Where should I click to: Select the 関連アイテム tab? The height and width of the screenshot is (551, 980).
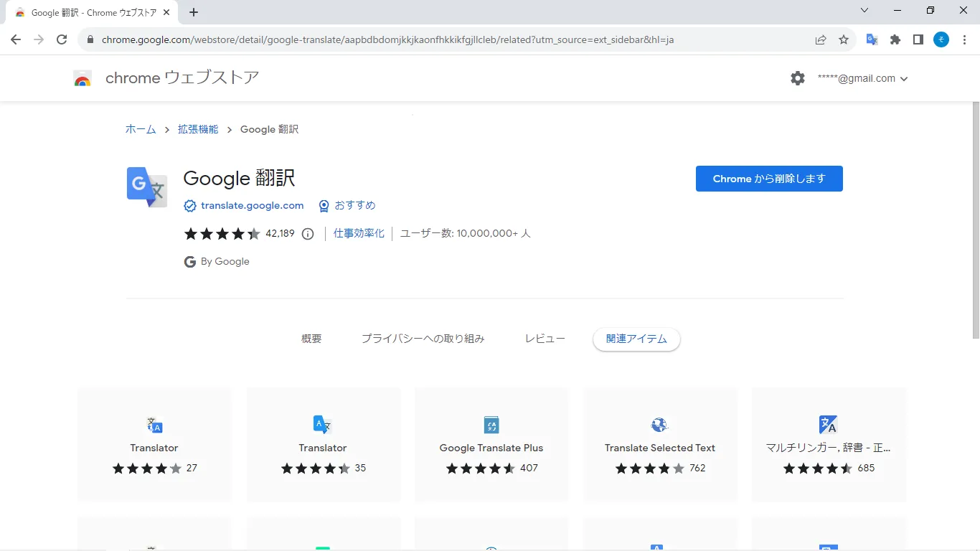(636, 339)
